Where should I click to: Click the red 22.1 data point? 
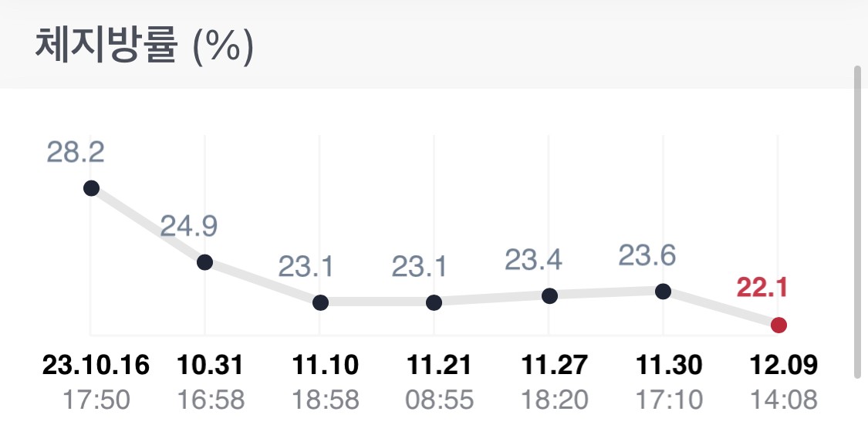pos(778,325)
